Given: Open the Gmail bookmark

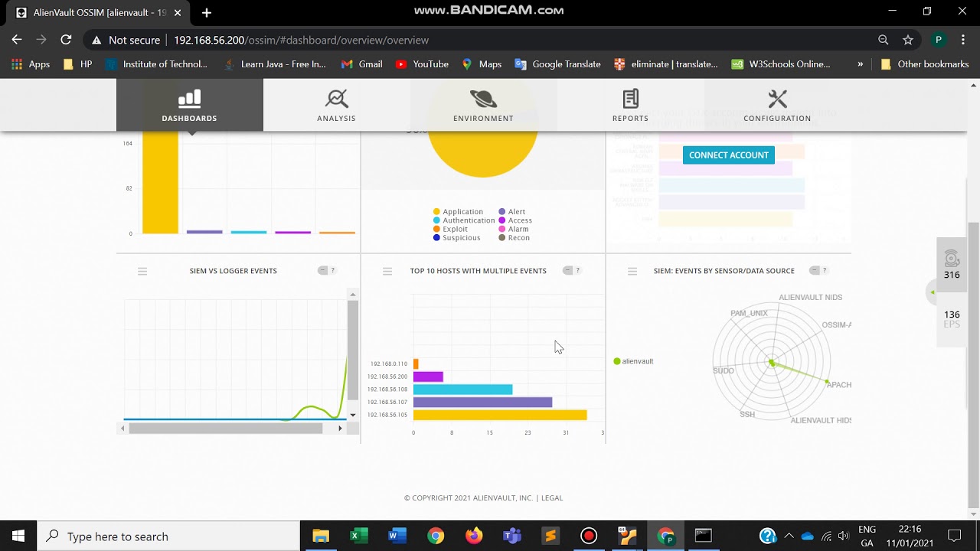Looking at the screenshot, I should pyautogui.click(x=361, y=64).
